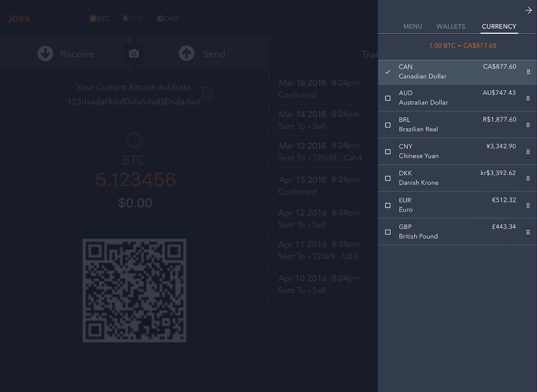Viewport: 537px width, 392px height.
Task: Click the Send label
Action: 214,54
